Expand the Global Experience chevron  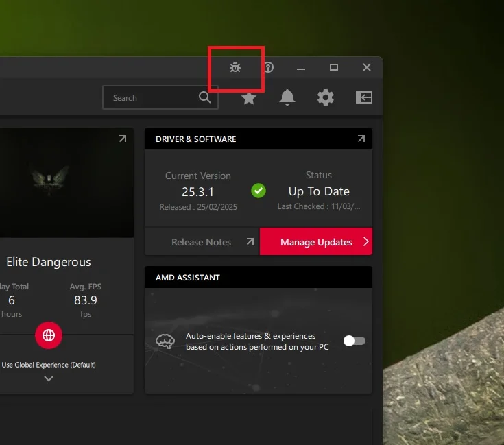(x=49, y=378)
